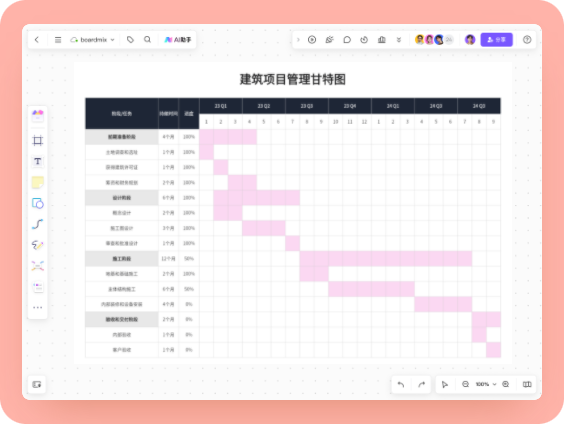The image size is (564, 424).
Task: Click the 23 Q2 quarter header
Action: click(x=264, y=106)
